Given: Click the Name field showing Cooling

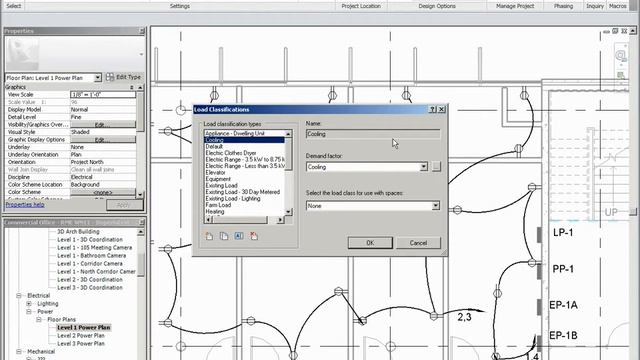Looking at the screenshot, I should click(x=373, y=134).
